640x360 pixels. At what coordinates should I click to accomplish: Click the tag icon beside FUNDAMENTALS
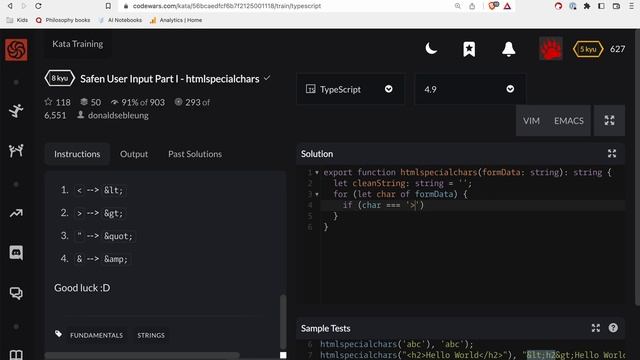[58, 334]
